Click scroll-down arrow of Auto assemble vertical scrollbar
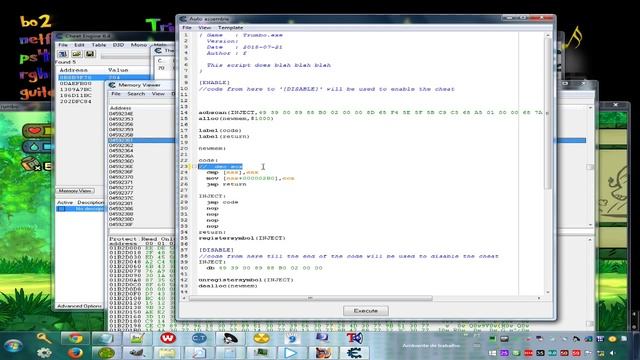This screenshot has height=360, width=640. click(x=548, y=292)
